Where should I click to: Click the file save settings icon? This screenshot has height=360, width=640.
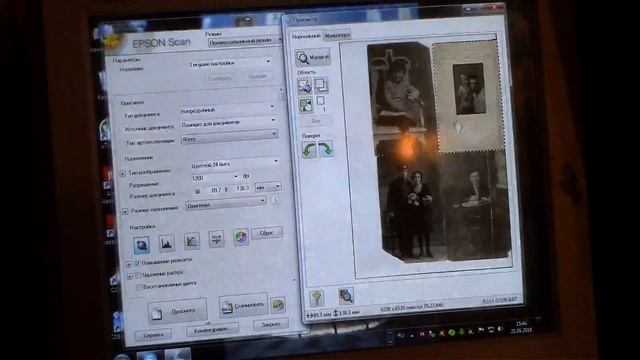278,304
